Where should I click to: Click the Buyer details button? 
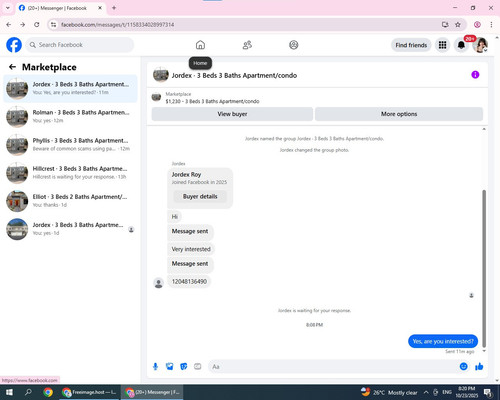pyautogui.click(x=200, y=197)
